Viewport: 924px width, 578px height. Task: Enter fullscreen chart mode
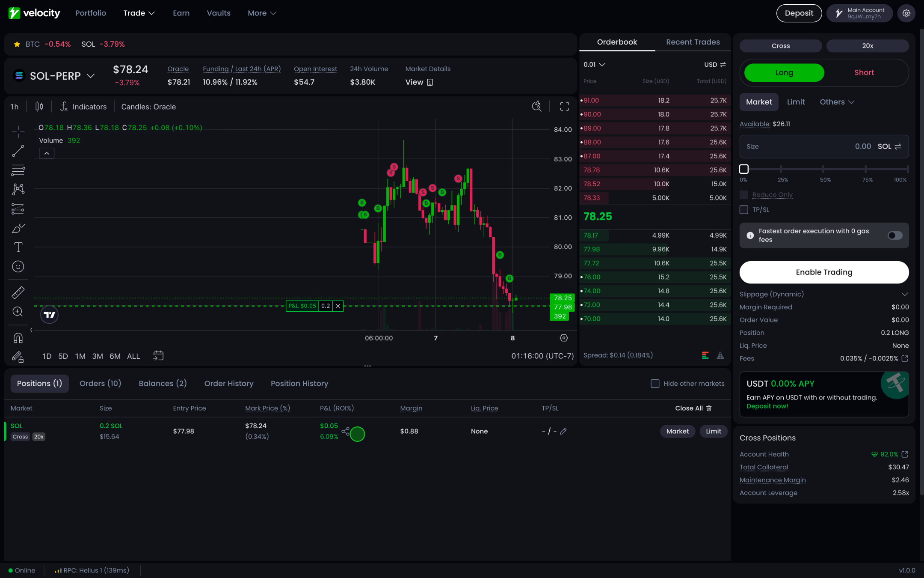565,107
